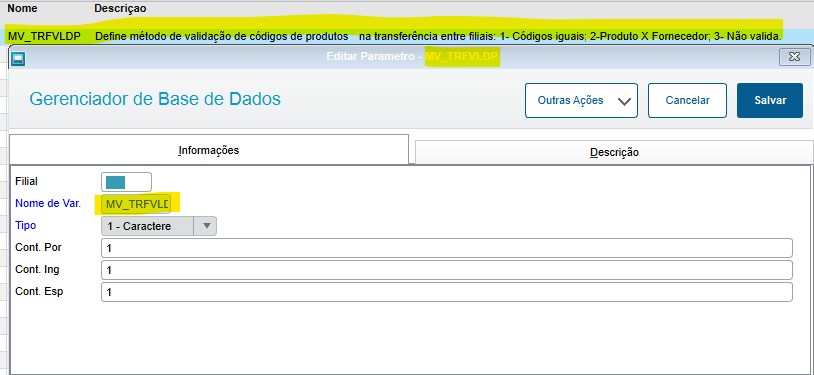Click the Nome de Var. label
814x375 pixels.
pos(48,204)
